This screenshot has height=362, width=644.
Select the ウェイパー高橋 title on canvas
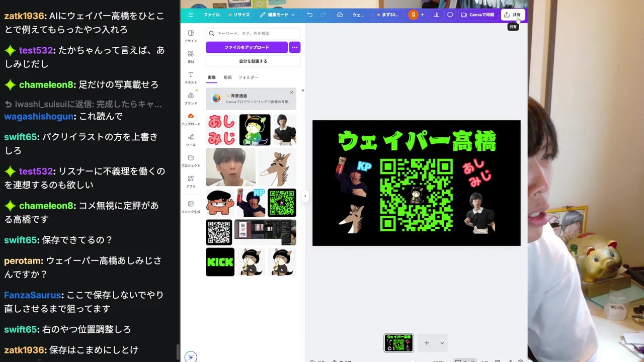tap(417, 141)
